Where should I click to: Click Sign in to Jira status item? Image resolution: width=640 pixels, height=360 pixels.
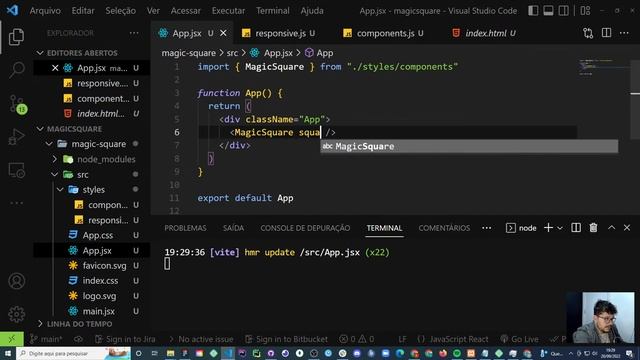(x=125, y=339)
